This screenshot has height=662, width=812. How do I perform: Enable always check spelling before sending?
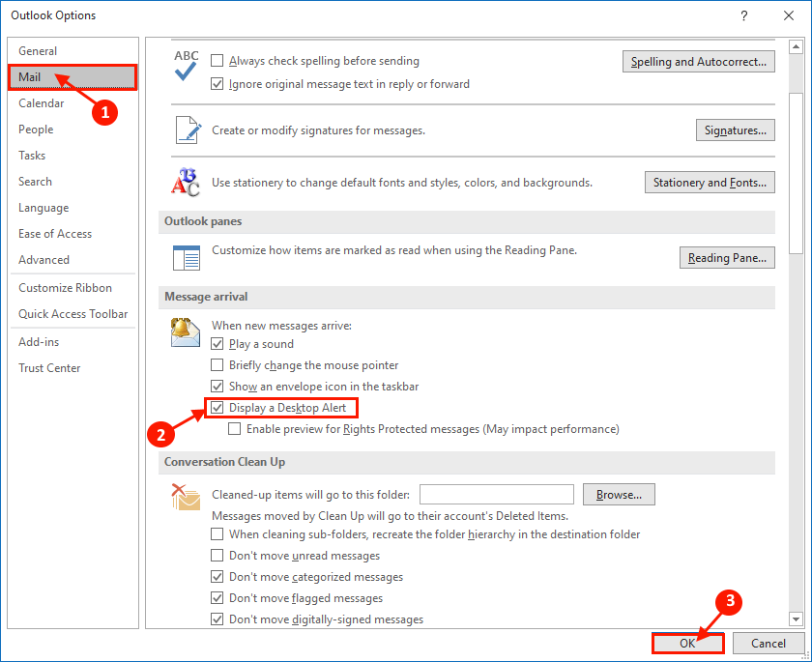pos(218,60)
